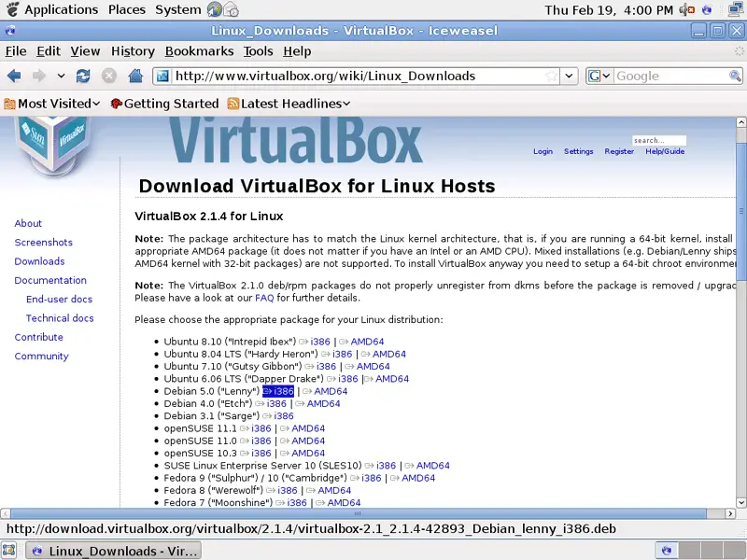Click the Login link
Image resolution: width=747 pixels, height=560 pixels.
pos(543,151)
